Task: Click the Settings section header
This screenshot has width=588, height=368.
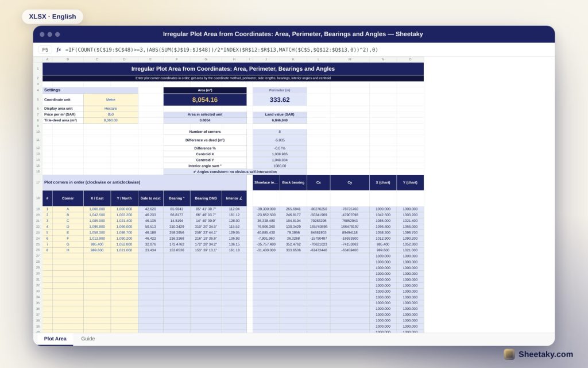Action: (90, 90)
